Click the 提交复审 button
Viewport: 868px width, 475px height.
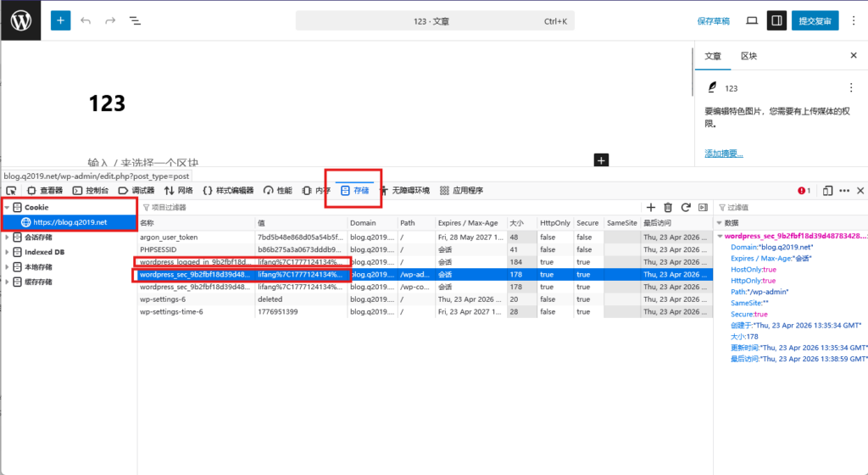(815, 21)
